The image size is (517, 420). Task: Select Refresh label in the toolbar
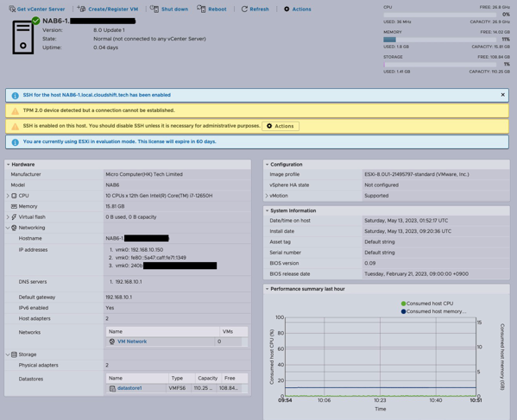(259, 9)
